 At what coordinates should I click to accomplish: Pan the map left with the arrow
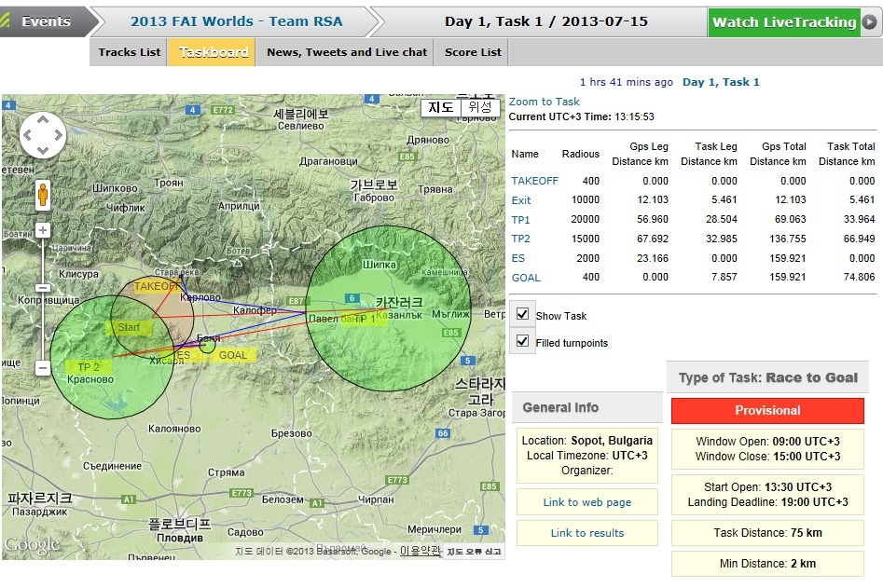coord(27,136)
